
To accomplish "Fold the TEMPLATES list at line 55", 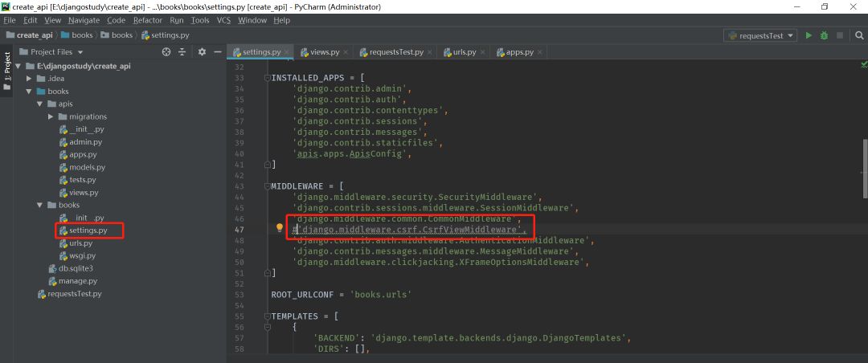I will point(268,316).
